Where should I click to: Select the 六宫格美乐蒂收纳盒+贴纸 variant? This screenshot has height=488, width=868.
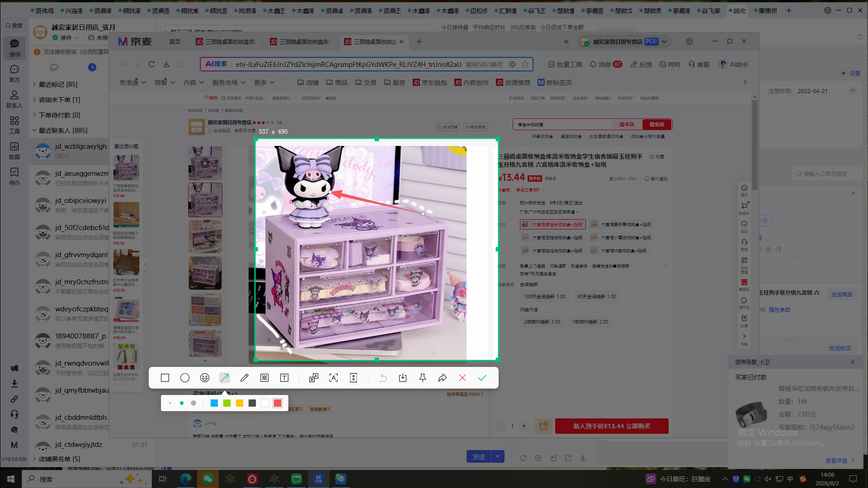(622, 225)
